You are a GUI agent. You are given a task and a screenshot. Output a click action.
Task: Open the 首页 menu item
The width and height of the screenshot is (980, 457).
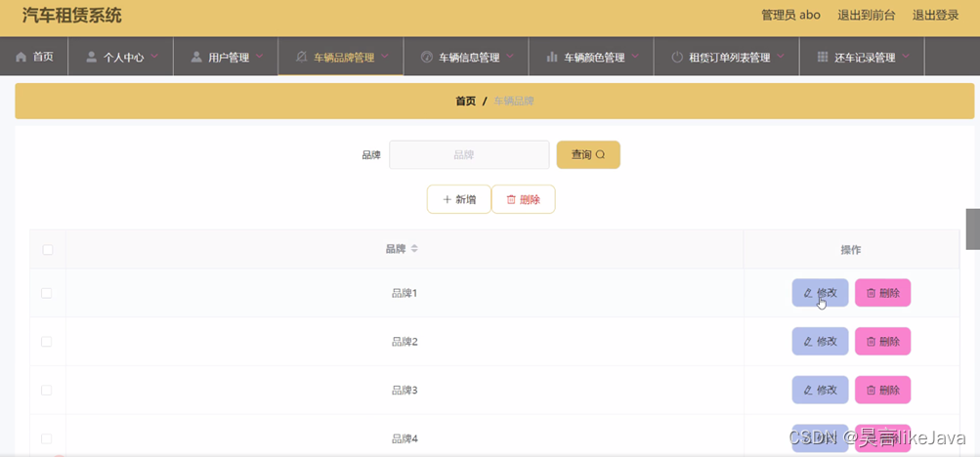[x=34, y=57]
